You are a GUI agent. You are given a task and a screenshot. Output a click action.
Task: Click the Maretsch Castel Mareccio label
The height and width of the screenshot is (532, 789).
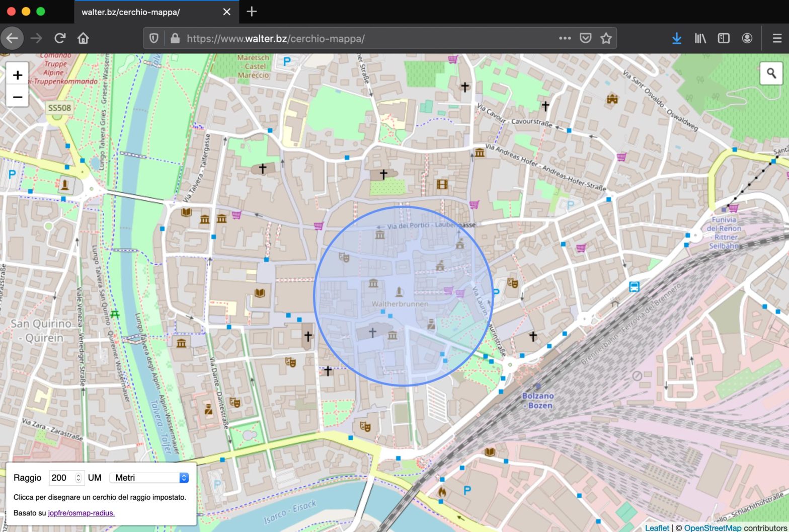coord(253,66)
